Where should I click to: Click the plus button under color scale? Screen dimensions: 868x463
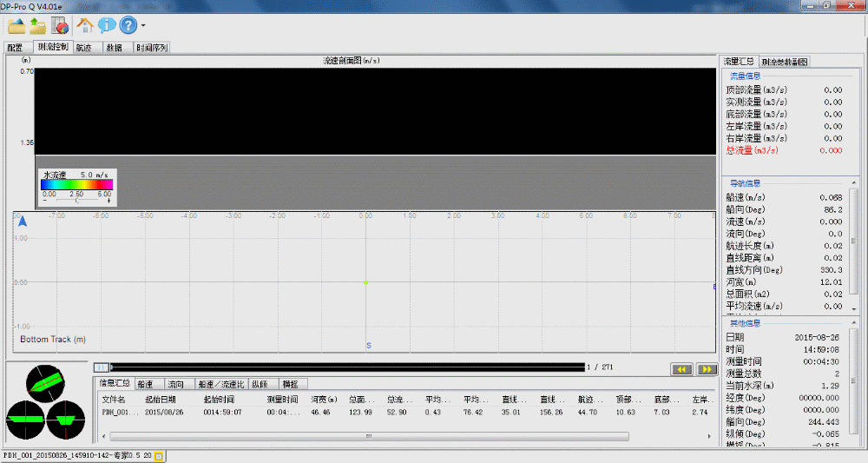coord(108,201)
